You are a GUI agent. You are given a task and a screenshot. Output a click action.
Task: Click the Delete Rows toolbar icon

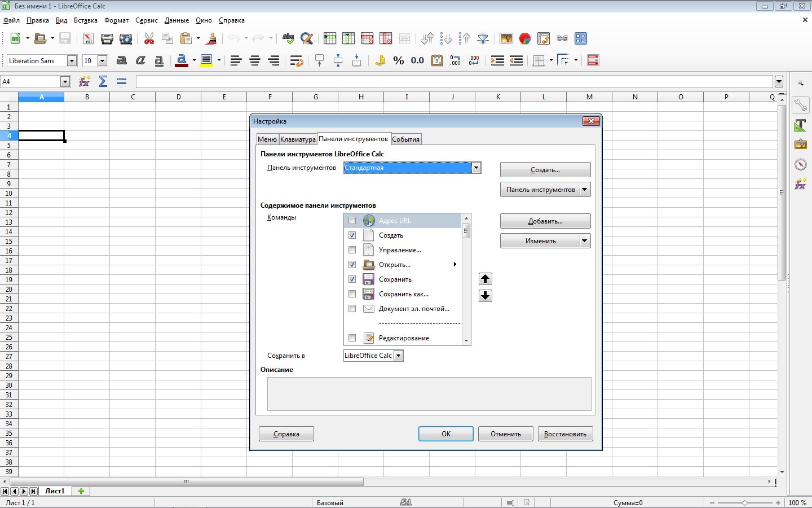[x=367, y=38]
